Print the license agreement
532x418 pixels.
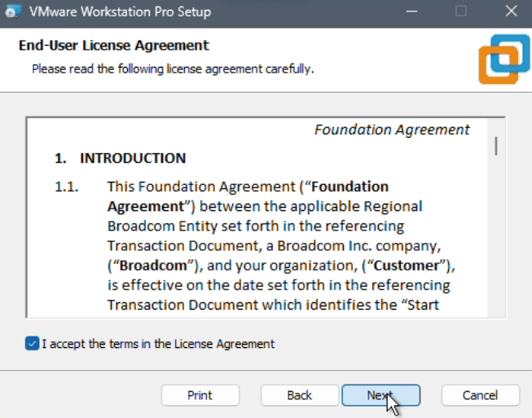pyautogui.click(x=200, y=395)
